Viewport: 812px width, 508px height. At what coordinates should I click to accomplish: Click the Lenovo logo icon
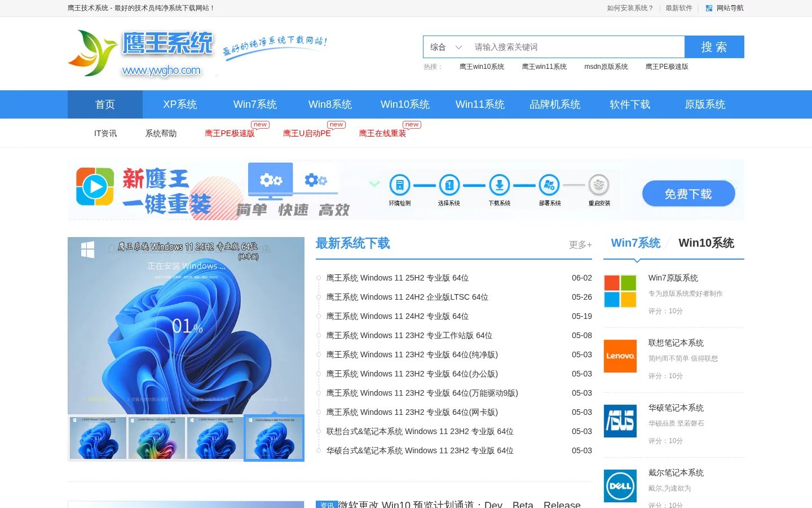click(620, 356)
